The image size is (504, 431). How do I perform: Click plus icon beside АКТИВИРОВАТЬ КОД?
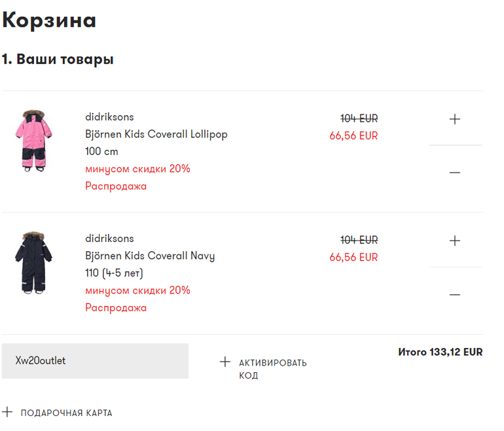(225, 362)
